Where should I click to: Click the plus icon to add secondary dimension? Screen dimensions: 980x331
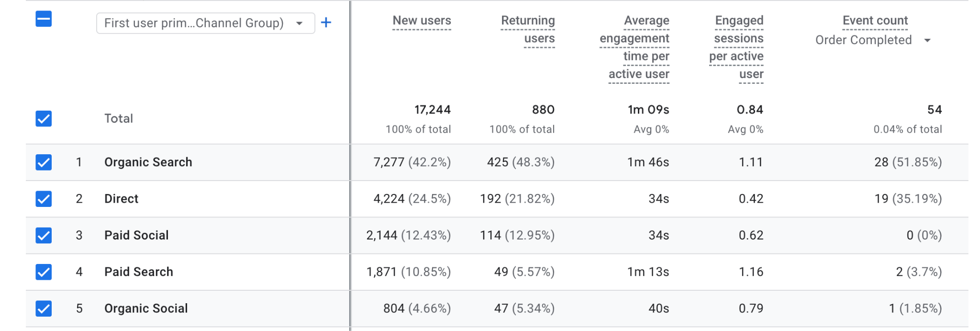[326, 23]
